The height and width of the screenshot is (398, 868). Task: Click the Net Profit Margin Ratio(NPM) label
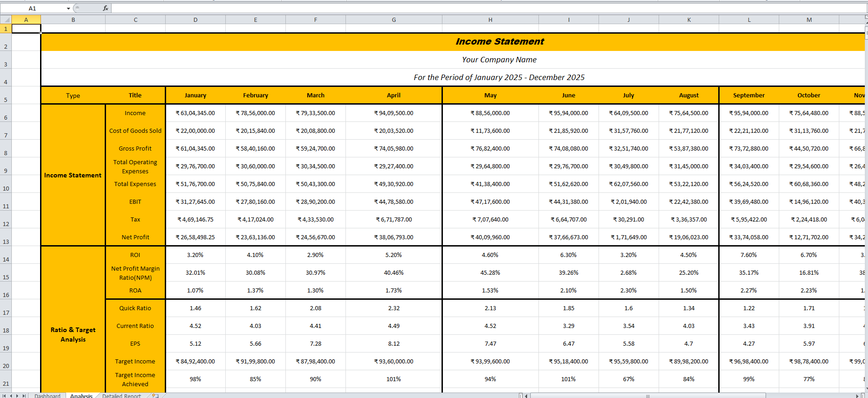[135, 273]
